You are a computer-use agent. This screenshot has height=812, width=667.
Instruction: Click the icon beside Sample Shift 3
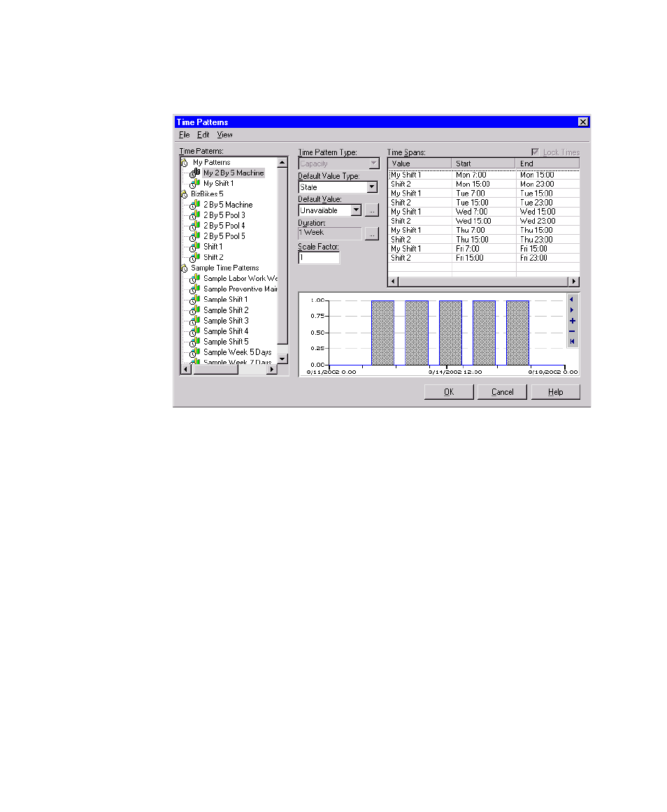[195, 321]
